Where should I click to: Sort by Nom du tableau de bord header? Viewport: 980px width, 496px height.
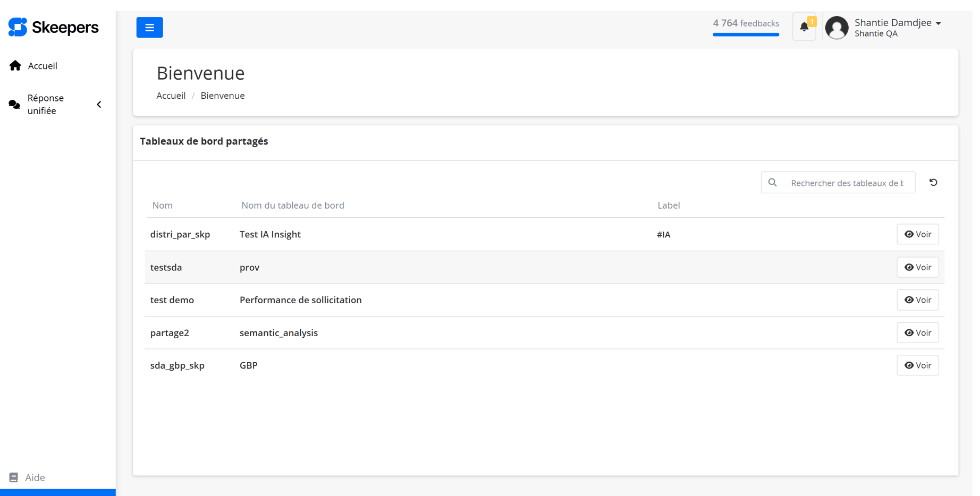click(292, 206)
